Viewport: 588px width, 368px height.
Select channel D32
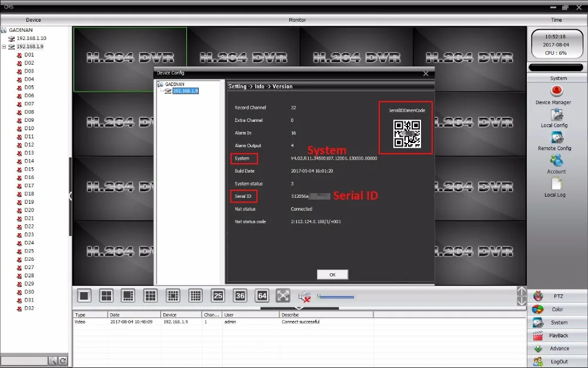pyautogui.click(x=29, y=309)
